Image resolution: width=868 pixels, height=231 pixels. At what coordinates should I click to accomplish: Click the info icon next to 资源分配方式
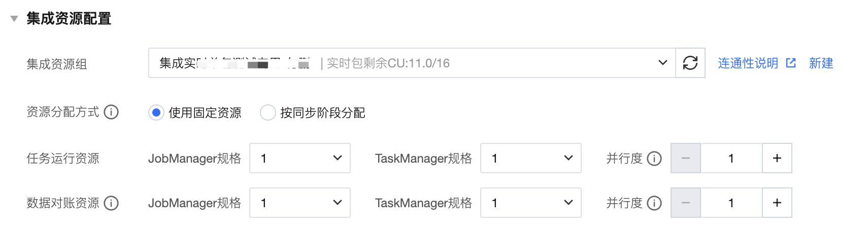click(111, 112)
